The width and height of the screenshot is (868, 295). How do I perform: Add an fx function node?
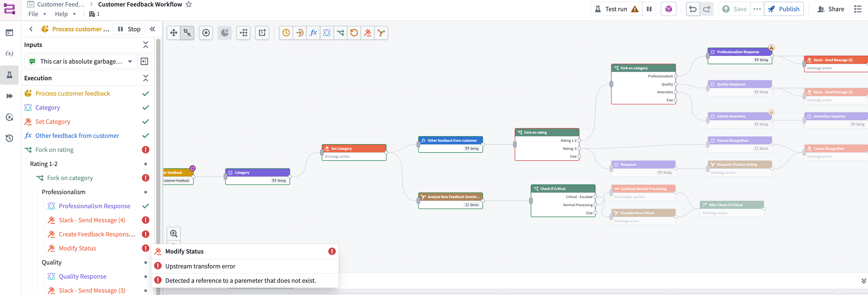(x=313, y=33)
